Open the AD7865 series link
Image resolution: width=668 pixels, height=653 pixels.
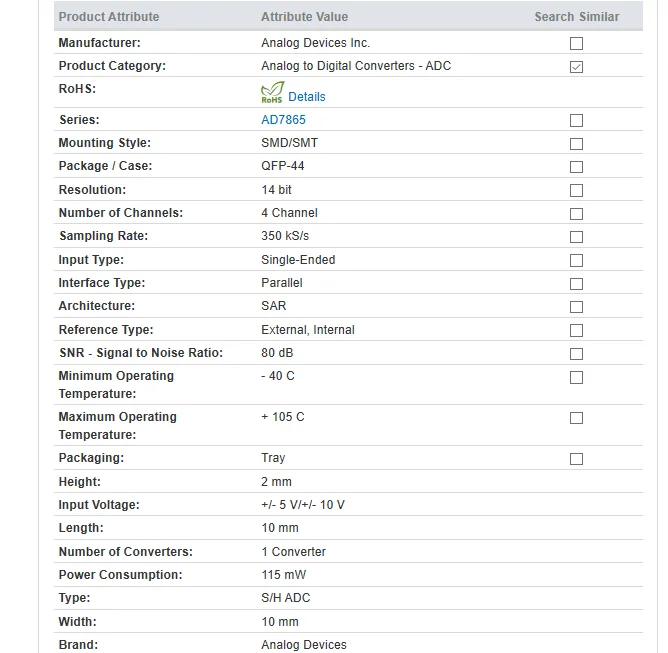tap(283, 120)
